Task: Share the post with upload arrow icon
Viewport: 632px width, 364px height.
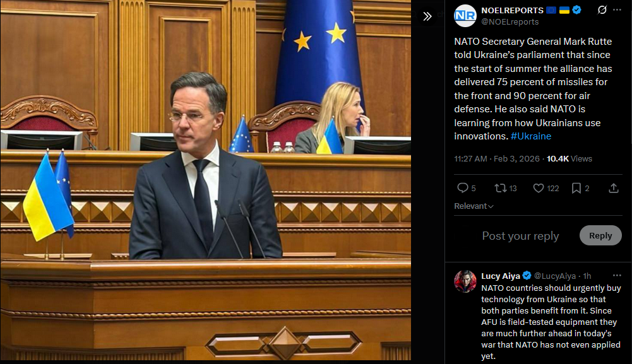Action: click(614, 188)
